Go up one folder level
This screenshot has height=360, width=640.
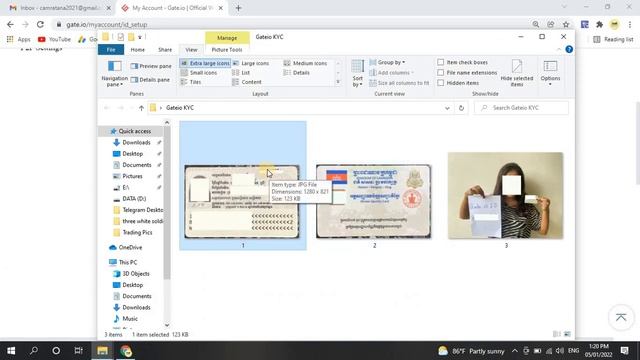click(x=141, y=108)
